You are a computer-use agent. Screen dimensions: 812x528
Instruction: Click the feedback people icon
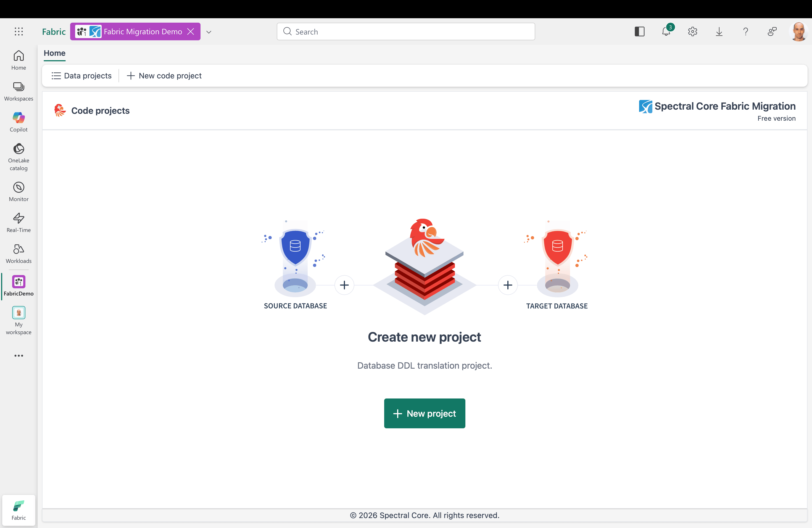[772, 32]
